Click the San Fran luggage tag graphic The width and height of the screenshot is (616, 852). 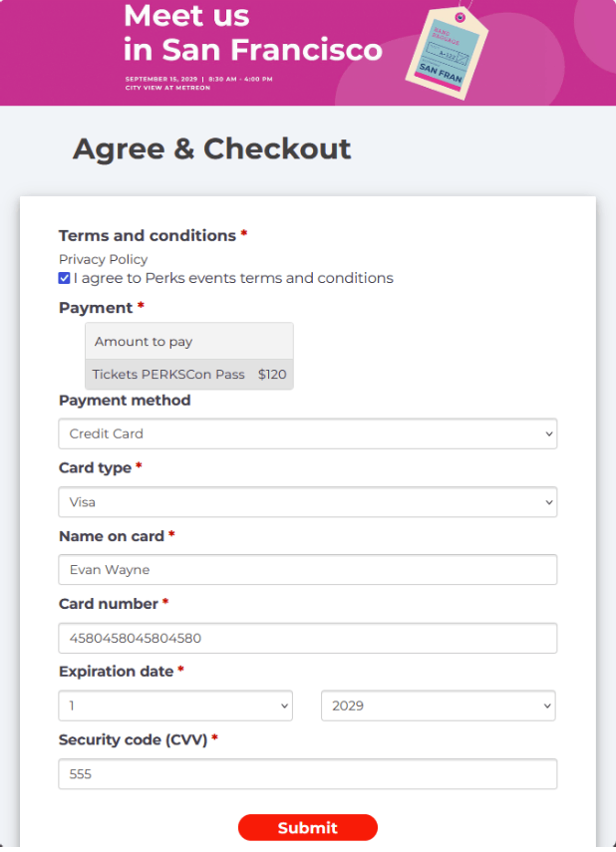(x=447, y=53)
